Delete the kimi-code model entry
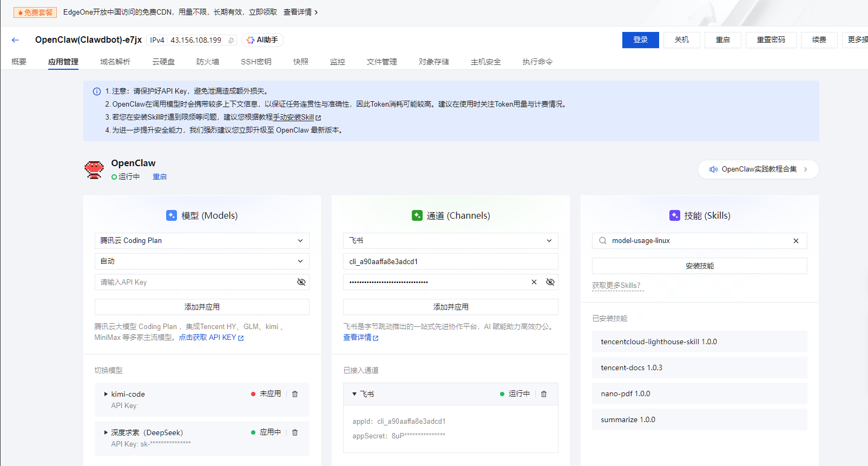Image resolution: width=868 pixels, height=466 pixels. pos(295,394)
